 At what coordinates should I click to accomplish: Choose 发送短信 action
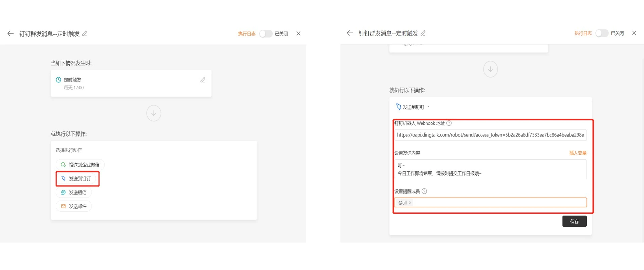point(74,192)
